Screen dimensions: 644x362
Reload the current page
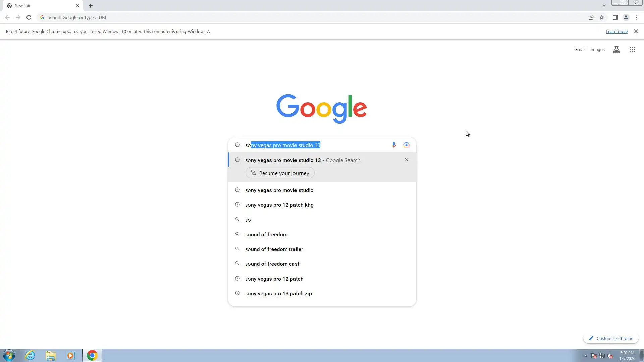tap(29, 18)
